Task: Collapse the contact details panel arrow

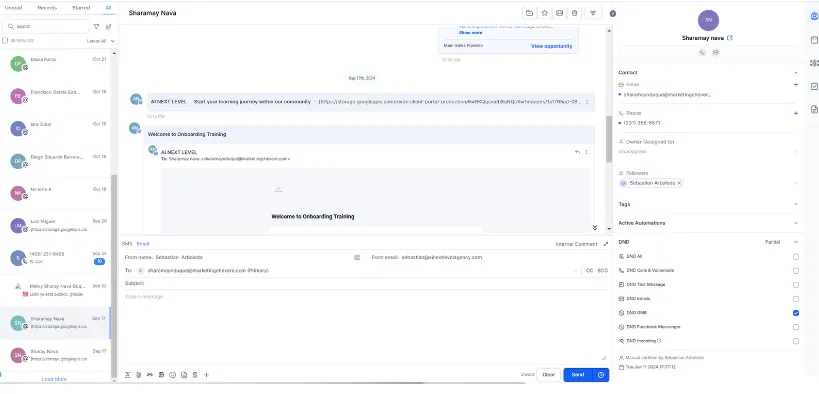Action: pos(613,14)
